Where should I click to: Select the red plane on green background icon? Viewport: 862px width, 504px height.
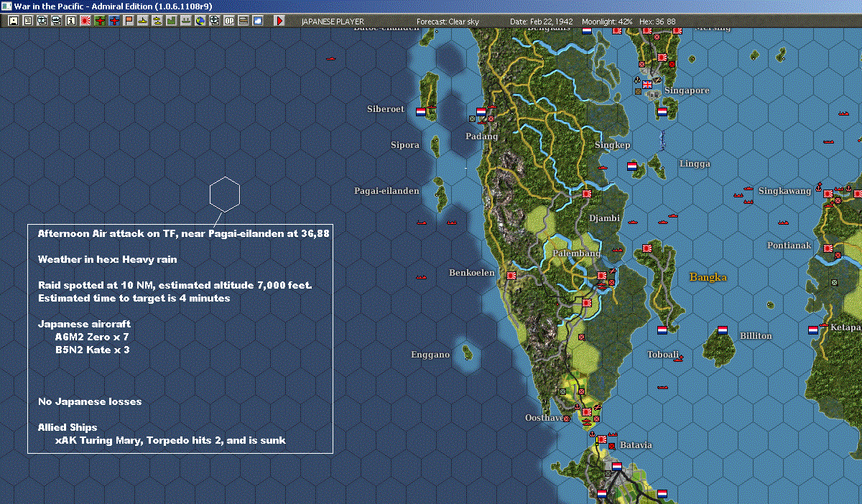coord(100,21)
